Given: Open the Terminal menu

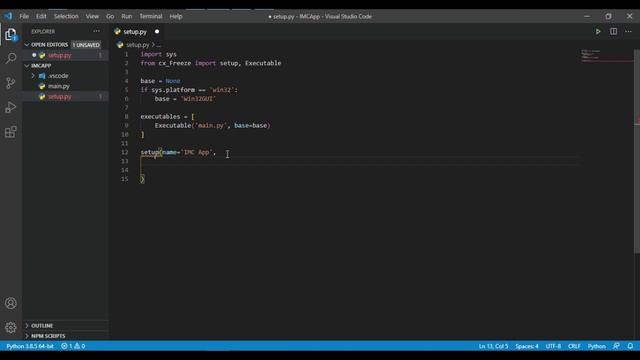Looking at the screenshot, I should point(151,16).
